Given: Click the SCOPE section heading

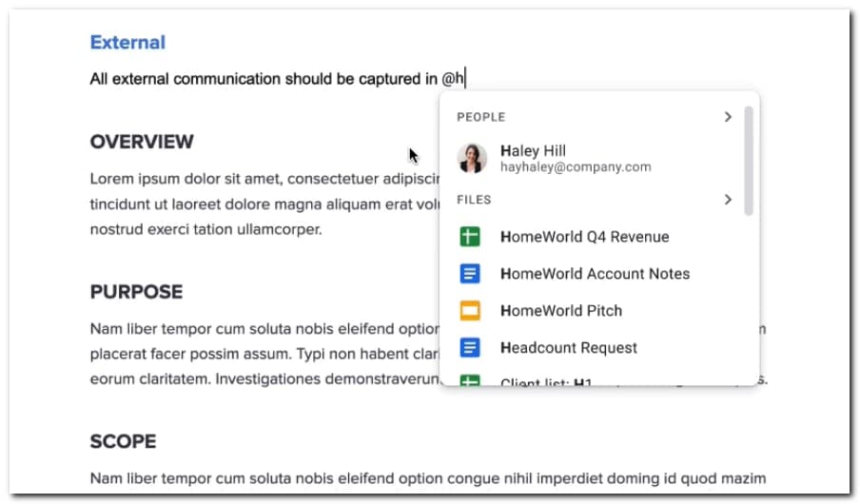Looking at the screenshot, I should tap(123, 441).
